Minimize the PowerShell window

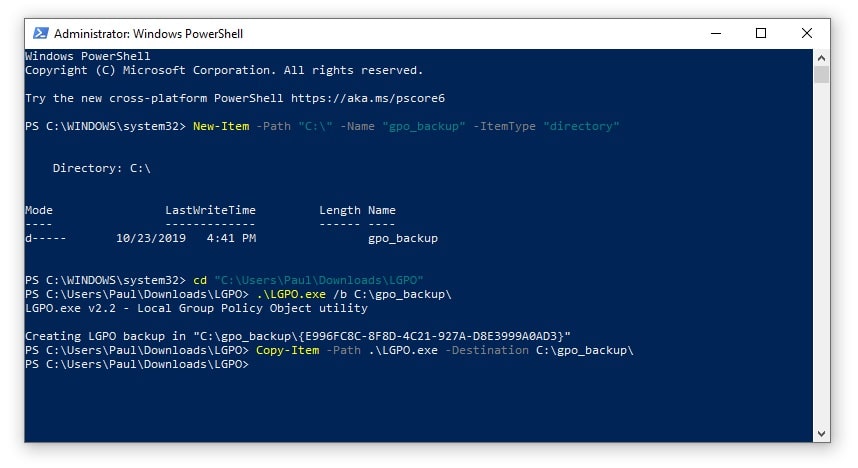point(714,33)
